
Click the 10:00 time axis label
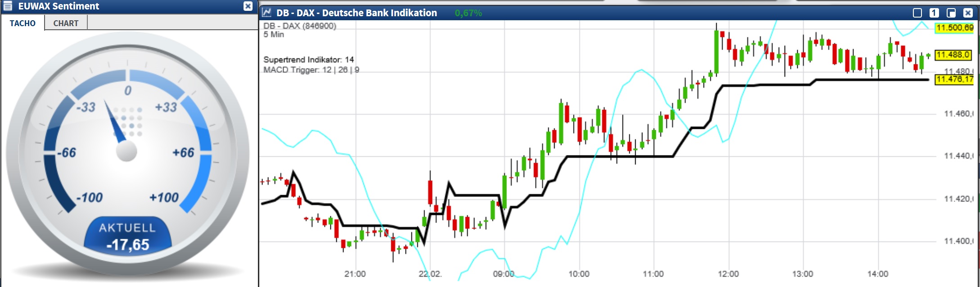pyautogui.click(x=578, y=274)
